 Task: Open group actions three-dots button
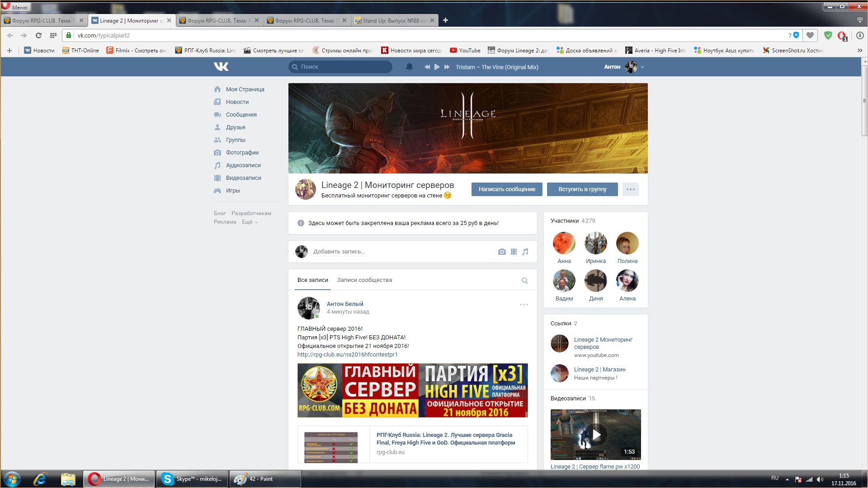coord(630,189)
